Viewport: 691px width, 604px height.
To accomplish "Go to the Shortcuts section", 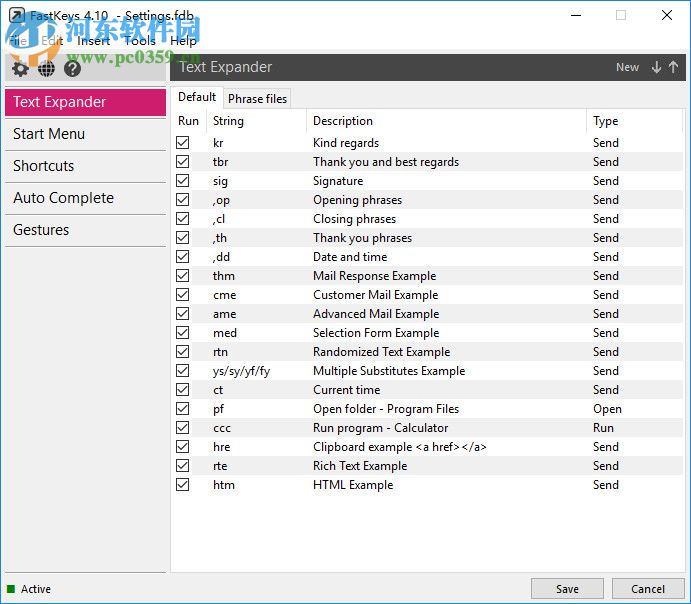I will pyautogui.click(x=85, y=166).
